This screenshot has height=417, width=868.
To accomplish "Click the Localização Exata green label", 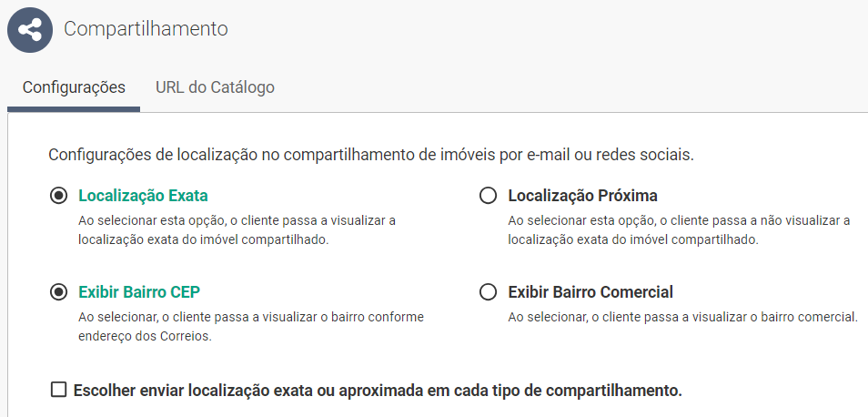I will pyautogui.click(x=143, y=196).
